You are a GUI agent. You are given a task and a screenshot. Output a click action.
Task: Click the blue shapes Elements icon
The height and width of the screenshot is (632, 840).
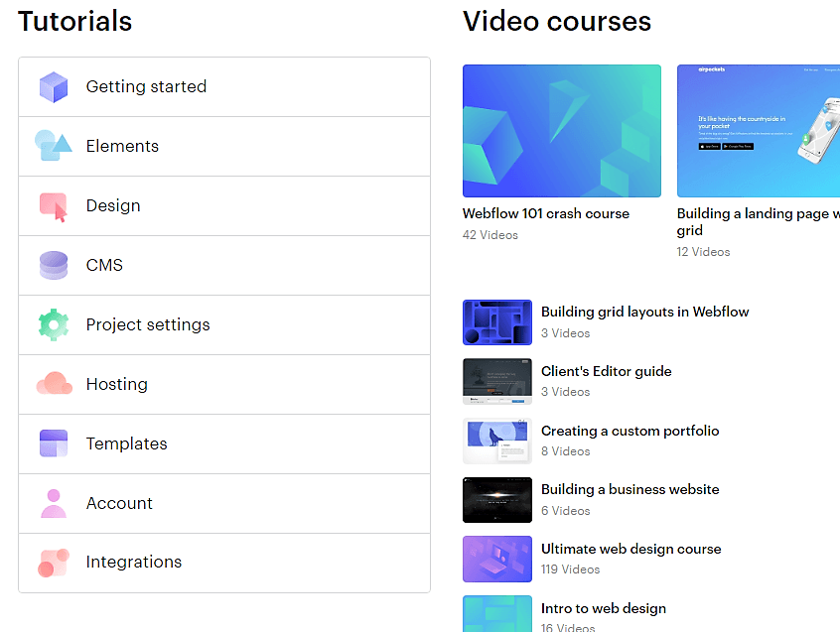tap(53, 145)
